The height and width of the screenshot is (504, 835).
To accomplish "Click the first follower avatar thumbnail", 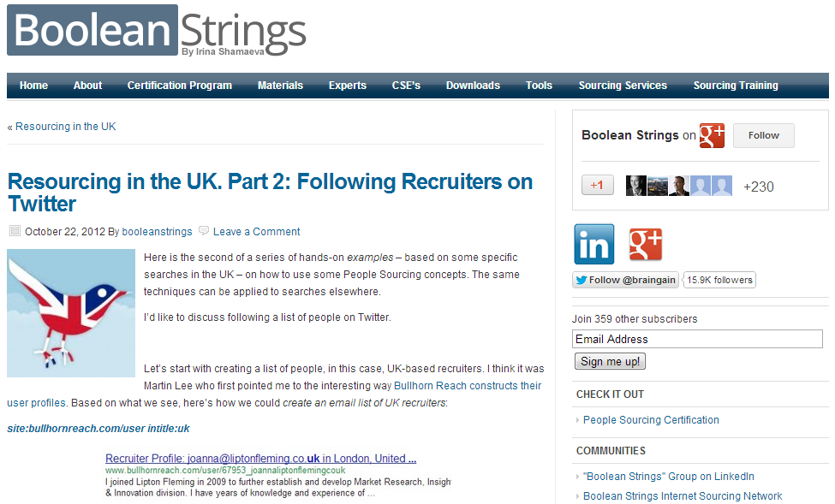I will click(636, 186).
